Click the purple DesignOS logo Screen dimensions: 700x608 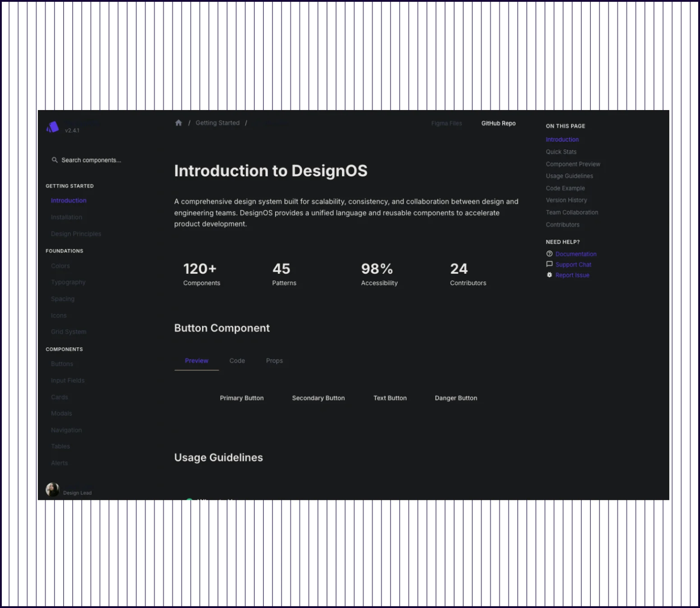(53, 126)
